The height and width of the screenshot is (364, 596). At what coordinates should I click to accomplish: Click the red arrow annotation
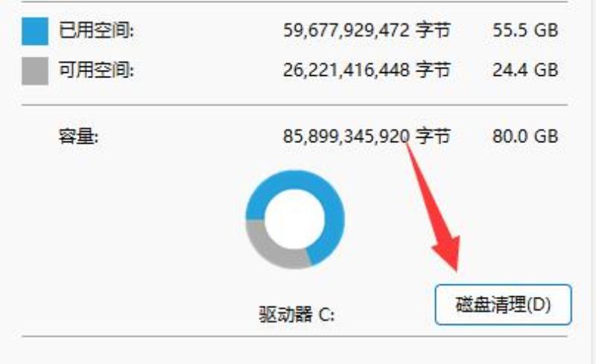coord(437,213)
